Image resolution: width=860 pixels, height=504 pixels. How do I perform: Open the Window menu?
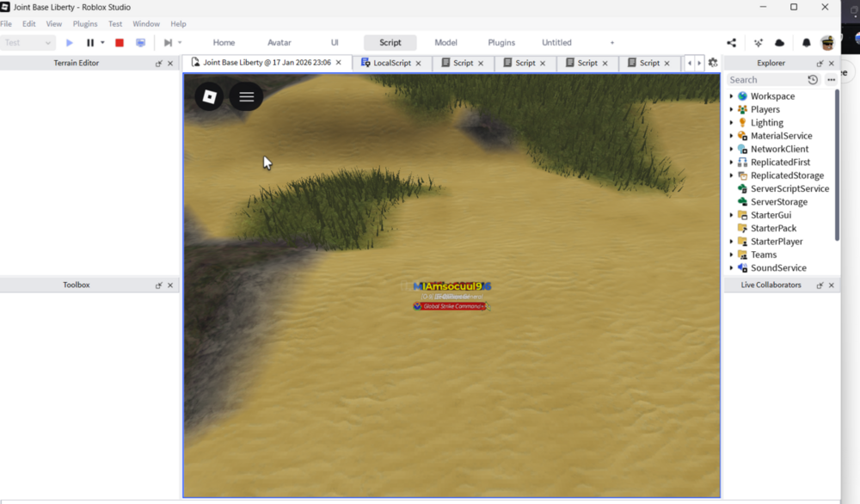click(x=146, y=24)
